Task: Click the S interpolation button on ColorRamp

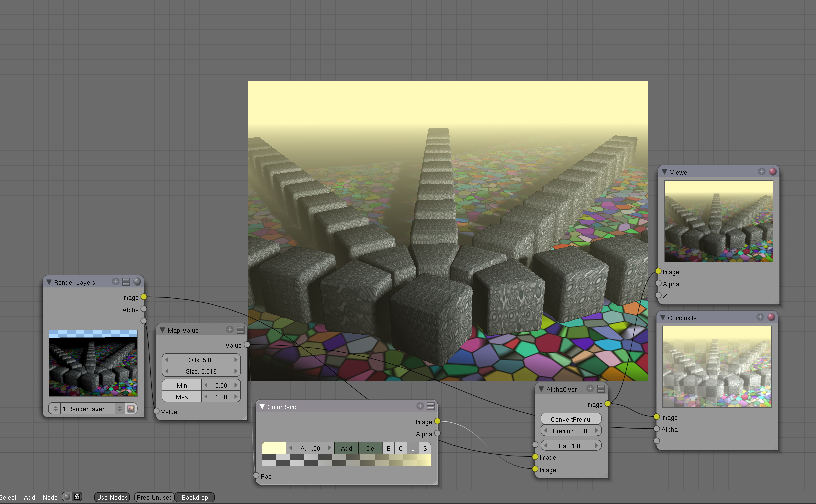Action: coord(425,448)
